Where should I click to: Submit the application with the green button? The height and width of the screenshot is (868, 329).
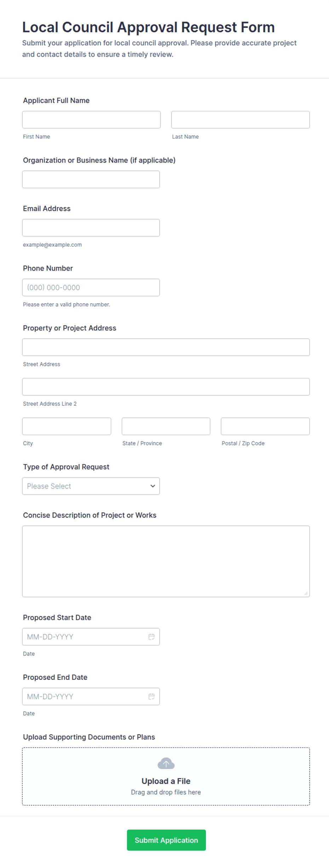(166, 840)
